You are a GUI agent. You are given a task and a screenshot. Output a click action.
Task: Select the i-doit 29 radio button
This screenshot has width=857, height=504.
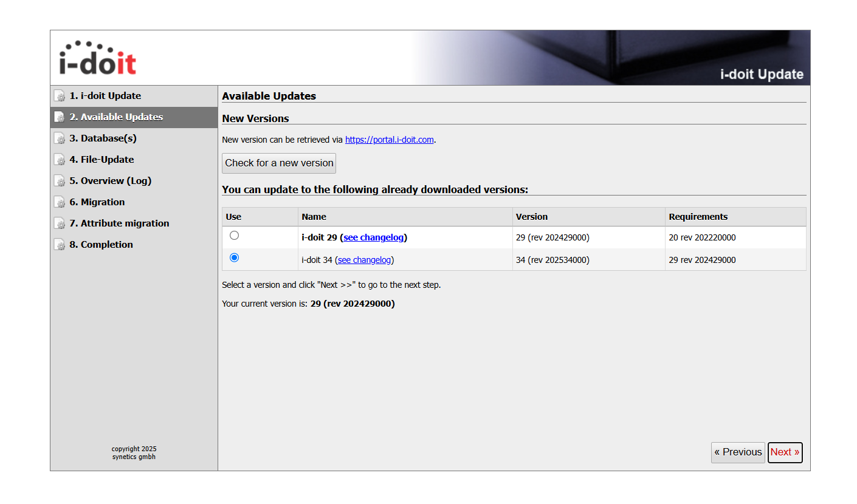pyautogui.click(x=234, y=235)
